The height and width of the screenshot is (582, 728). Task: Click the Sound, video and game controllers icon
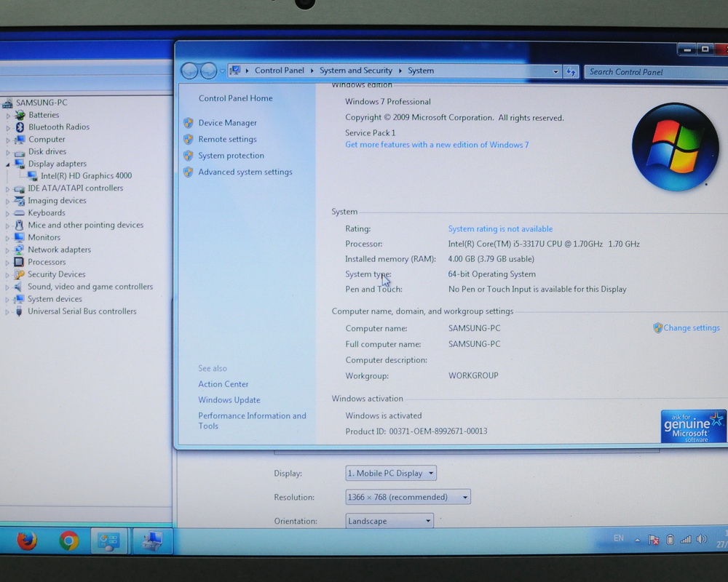click(x=19, y=287)
